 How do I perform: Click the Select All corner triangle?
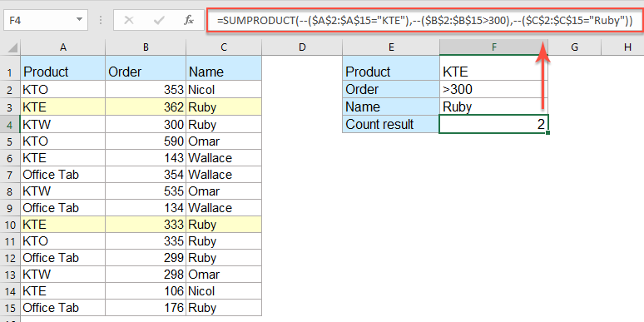pos(12,48)
